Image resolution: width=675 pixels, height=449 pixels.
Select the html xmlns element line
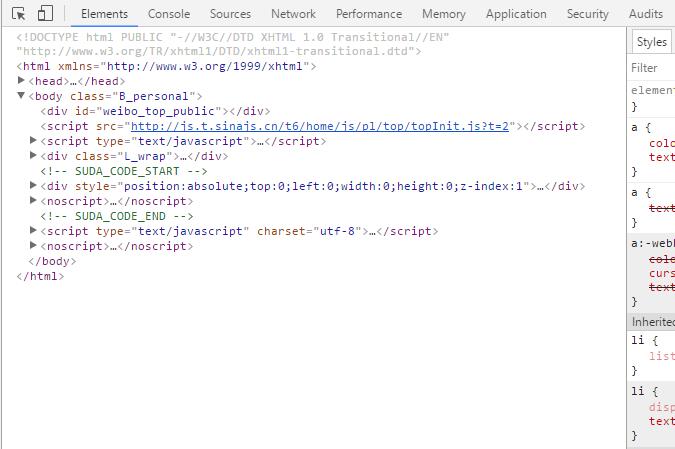(x=166, y=66)
